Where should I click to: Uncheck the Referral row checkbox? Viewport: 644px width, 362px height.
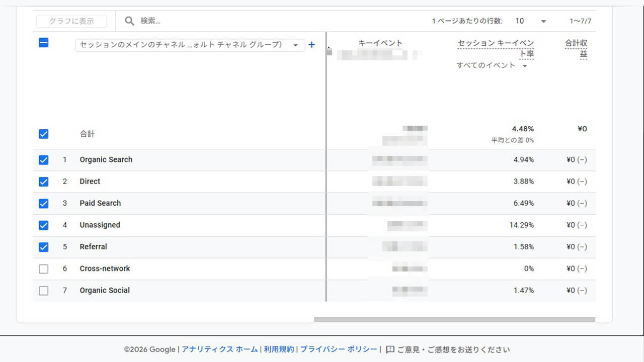click(44, 247)
